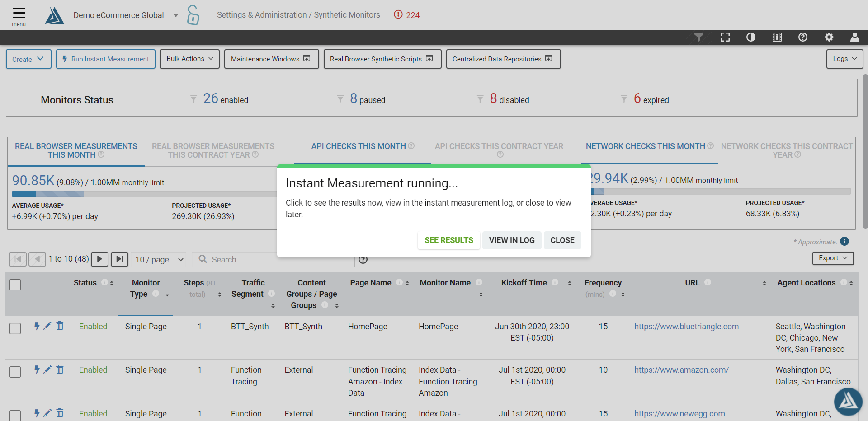Open the settings gear icon
Image resolution: width=868 pixels, height=421 pixels.
pyautogui.click(x=829, y=37)
